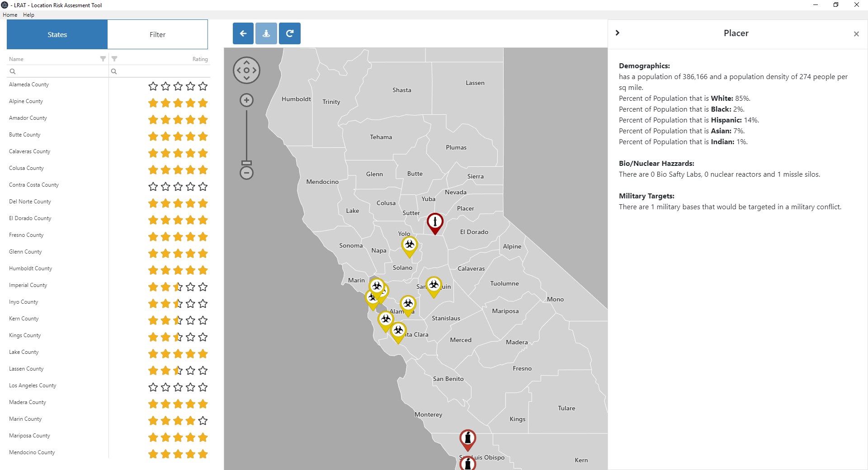Set Marin County rating to five stars
The height and width of the screenshot is (470, 868).
pyautogui.click(x=203, y=421)
